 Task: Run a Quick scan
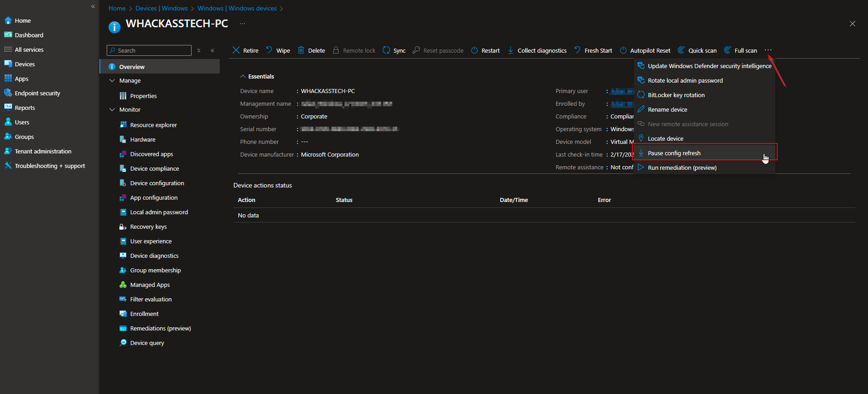(697, 50)
